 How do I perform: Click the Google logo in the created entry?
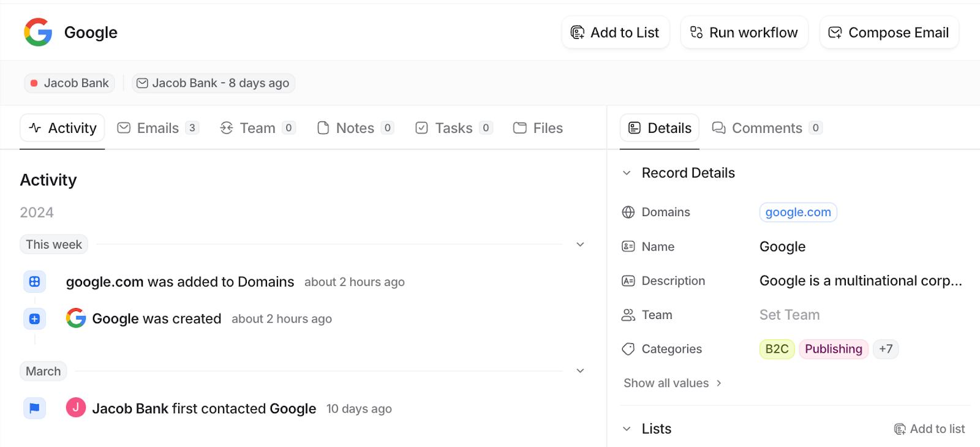point(76,318)
